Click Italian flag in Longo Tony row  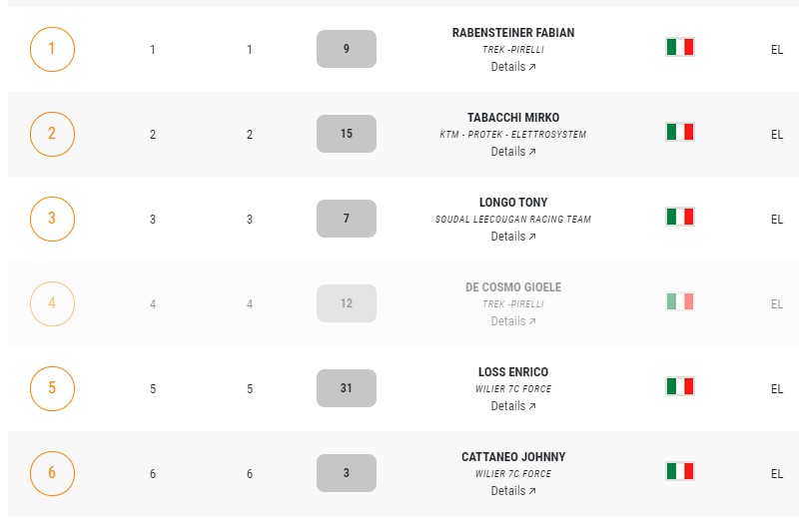coord(680,217)
